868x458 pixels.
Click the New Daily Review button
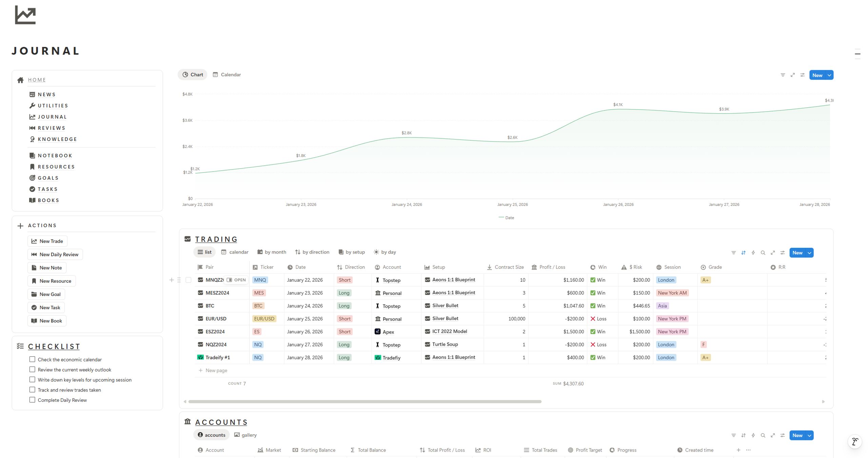tap(55, 255)
